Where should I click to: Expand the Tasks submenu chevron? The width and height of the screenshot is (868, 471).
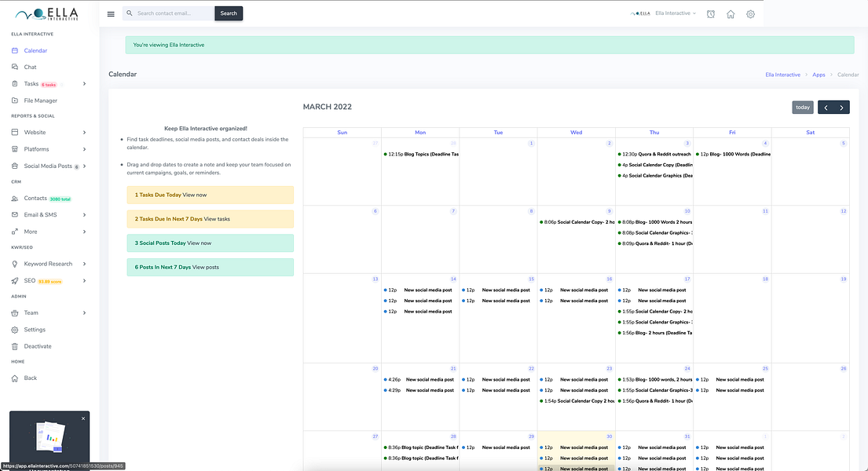tap(84, 83)
